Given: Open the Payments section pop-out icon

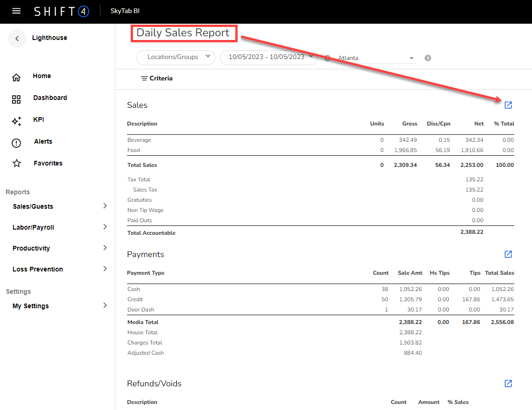Looking at the screenshot, I should (x=508, y=254).
